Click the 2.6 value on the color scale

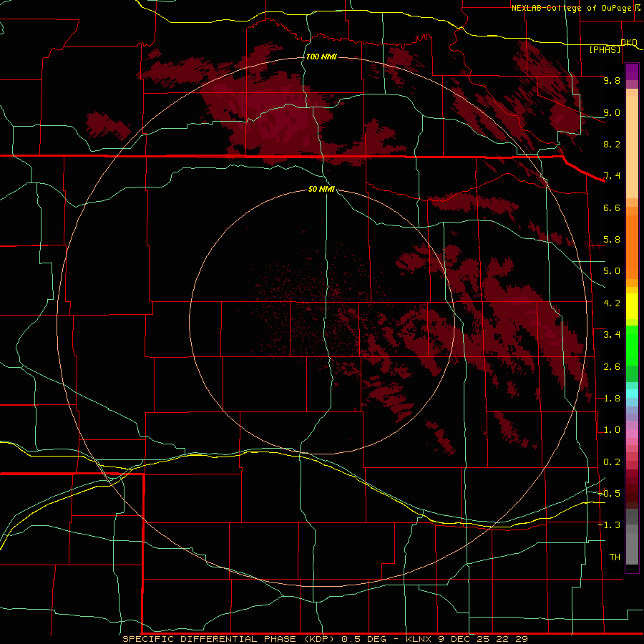(612, 367)
